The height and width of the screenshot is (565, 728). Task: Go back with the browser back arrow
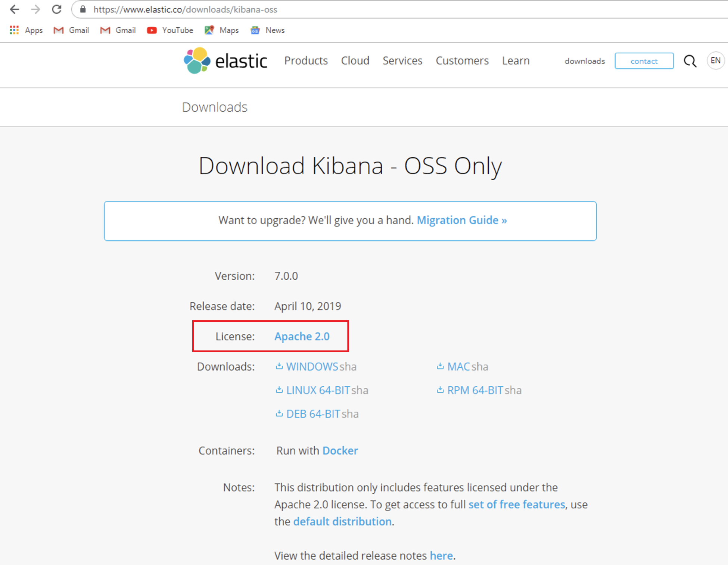14,9
